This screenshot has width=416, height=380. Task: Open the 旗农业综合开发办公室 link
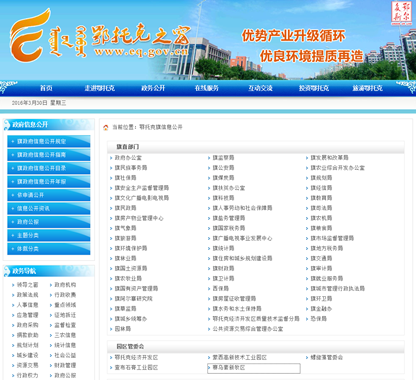click(x=338, y=168)
